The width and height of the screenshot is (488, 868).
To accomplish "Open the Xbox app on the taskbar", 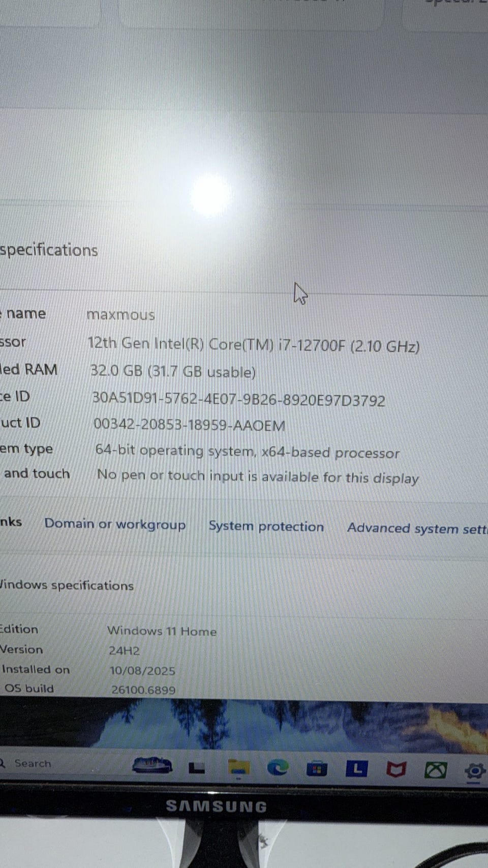I will coord(436,770).
